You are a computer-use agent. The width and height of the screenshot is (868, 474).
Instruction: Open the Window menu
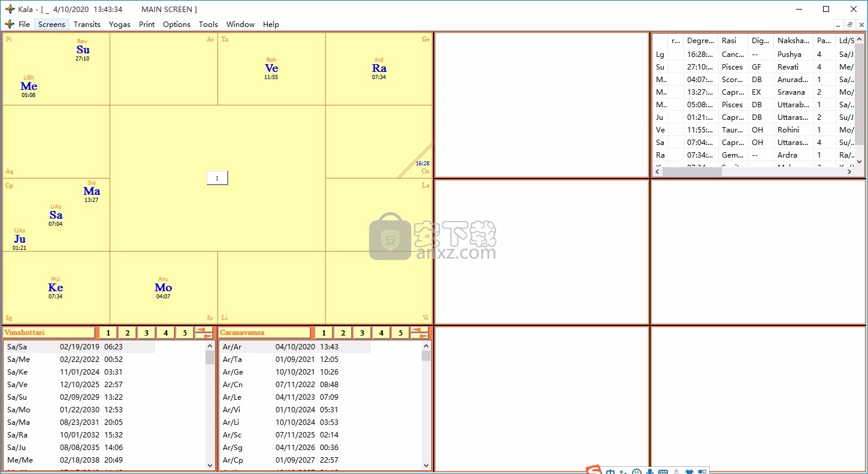pyautogui.click(x=240, y=25)
